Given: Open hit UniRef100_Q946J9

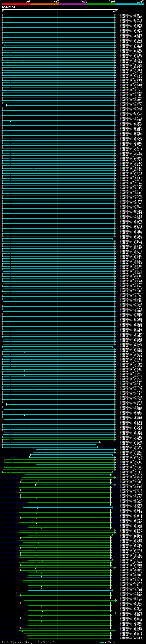Looking at the screenshot, I should pos(131,15).
